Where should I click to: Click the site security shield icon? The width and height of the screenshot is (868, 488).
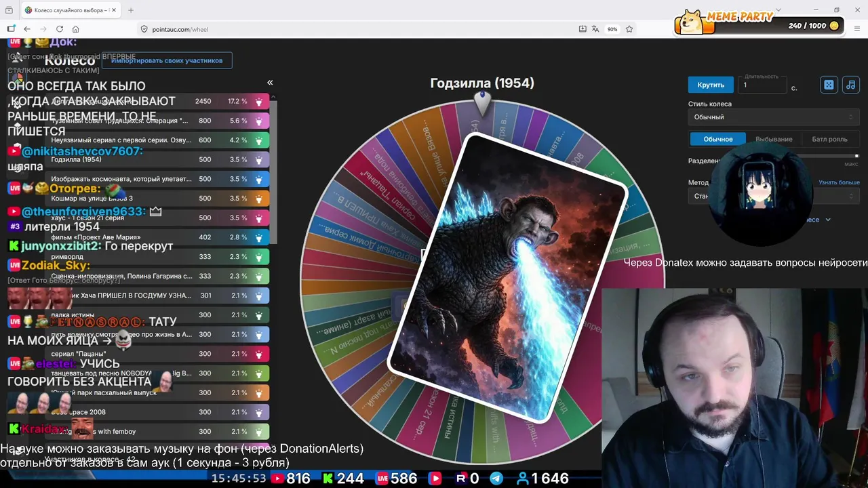[x=144, y=29]
